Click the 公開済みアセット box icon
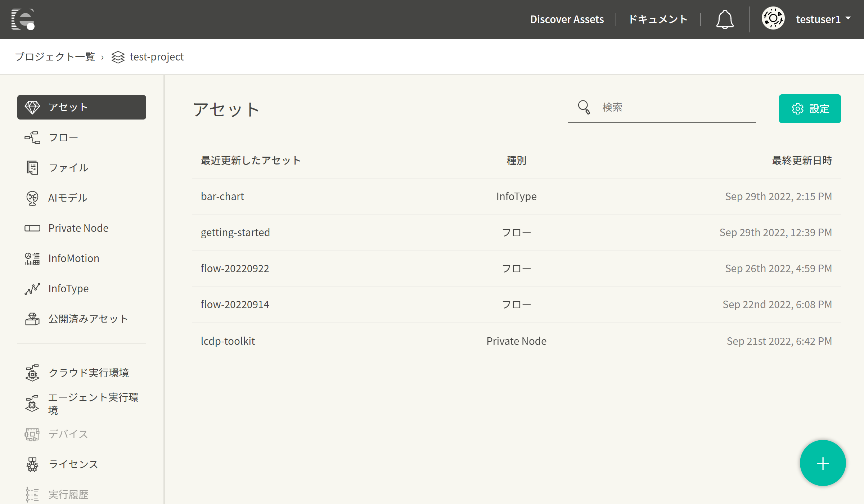The height and width of the screenshot is (504, 864). 32,319
